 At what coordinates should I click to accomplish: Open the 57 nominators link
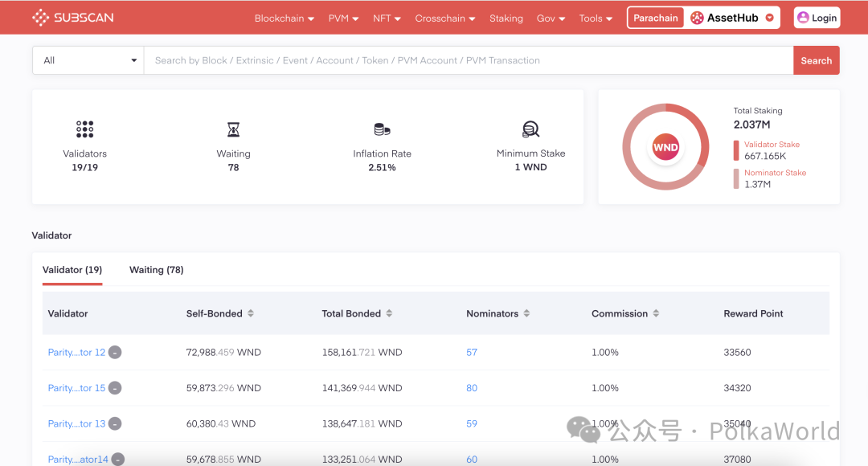472,352
